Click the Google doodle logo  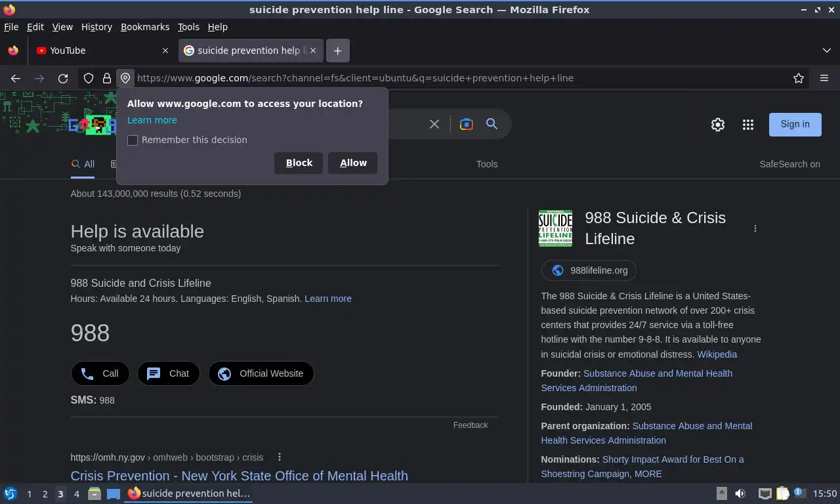coord(93,124)
